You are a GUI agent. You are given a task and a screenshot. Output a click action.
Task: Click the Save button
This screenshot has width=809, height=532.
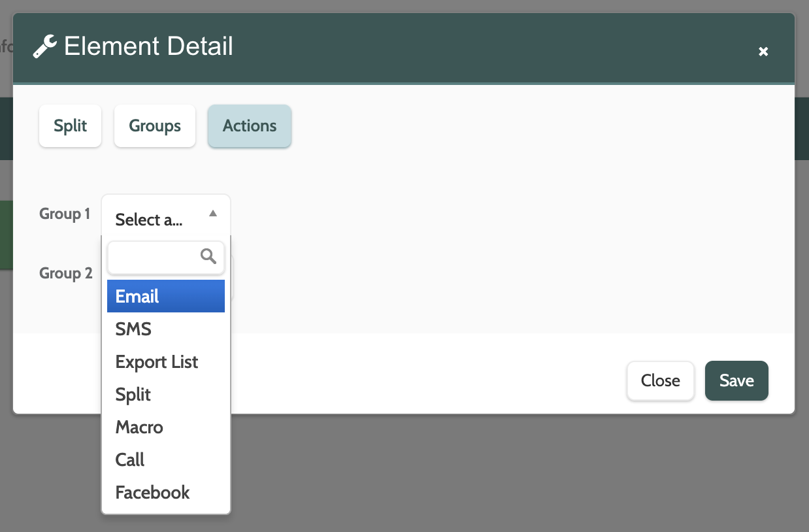pyautogui.click(x=736, y=380)
